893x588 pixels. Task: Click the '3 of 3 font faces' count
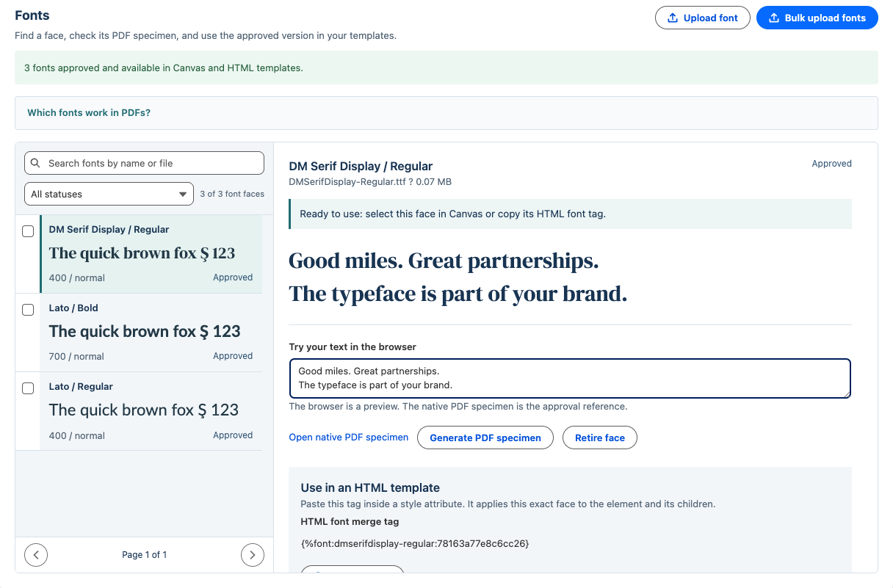click(x=232, y=195)
